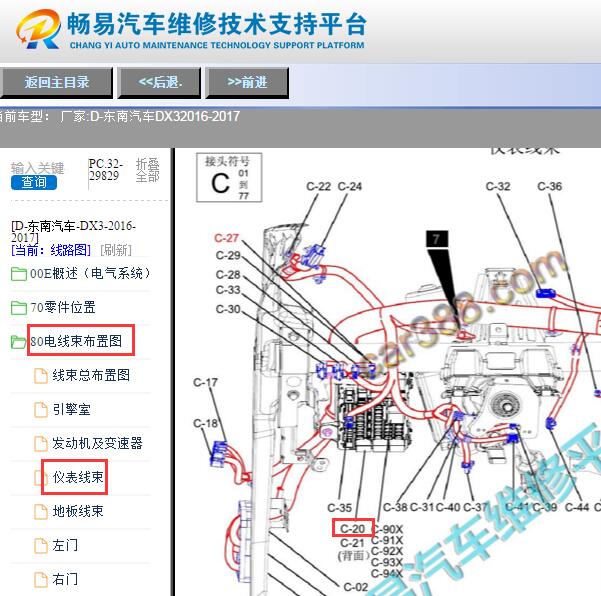Click the PC.32-29829 code text
This screenshot has height=596, width=601.
(x=105, y=170)
